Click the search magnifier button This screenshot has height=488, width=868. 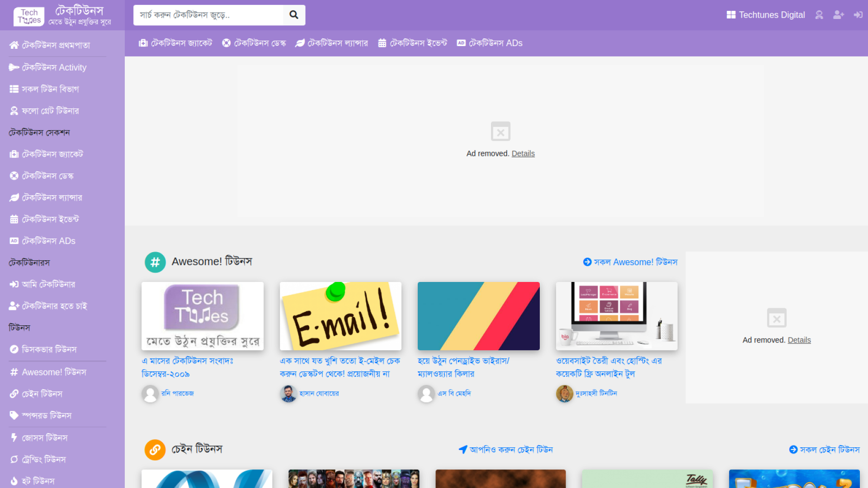pyautogui.click(x=294, y=15)
